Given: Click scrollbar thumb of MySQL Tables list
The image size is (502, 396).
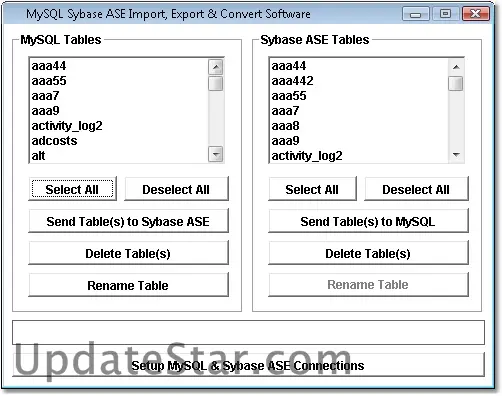Looking at the screenshot, I should [x=216, y=83].
